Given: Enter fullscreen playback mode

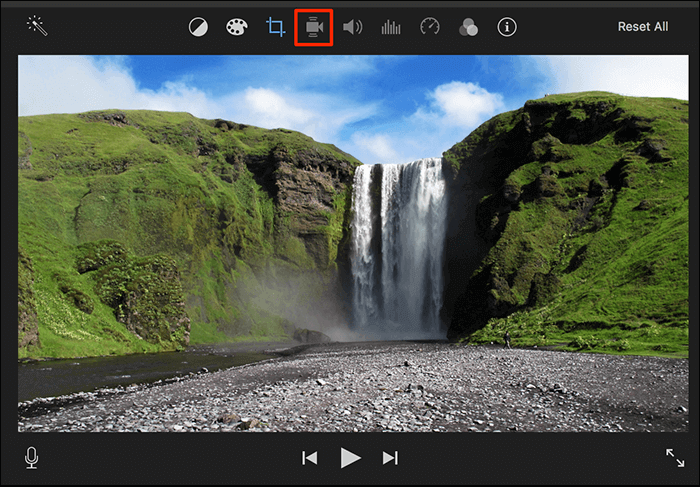Looking at the screenshot, I should (675, 458).
